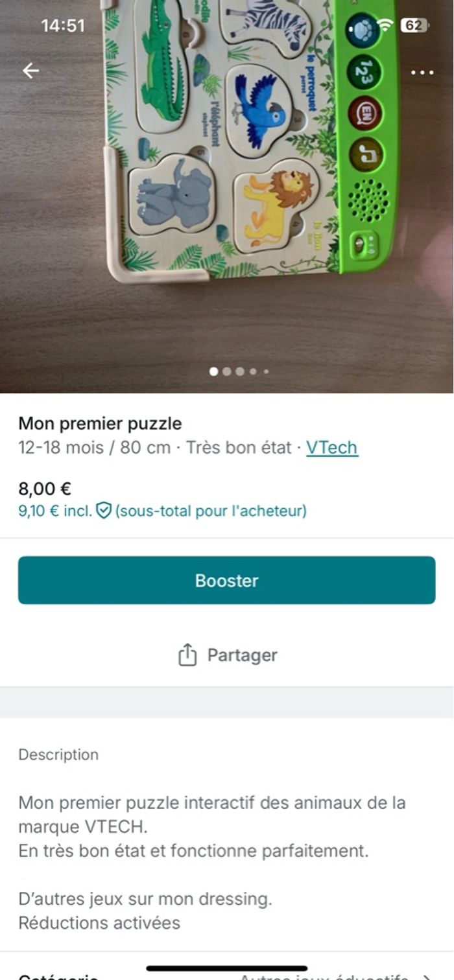Tap the buyer protection shield icon
Screen dimensions: 454x980
tap(104, 511)
